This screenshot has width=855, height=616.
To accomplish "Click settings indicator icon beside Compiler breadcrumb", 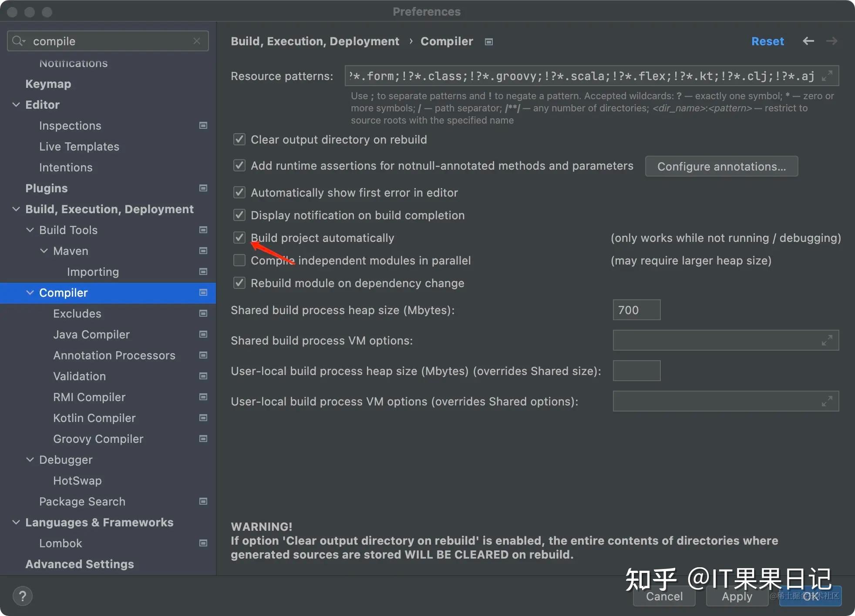I will [x=488, y=41].
